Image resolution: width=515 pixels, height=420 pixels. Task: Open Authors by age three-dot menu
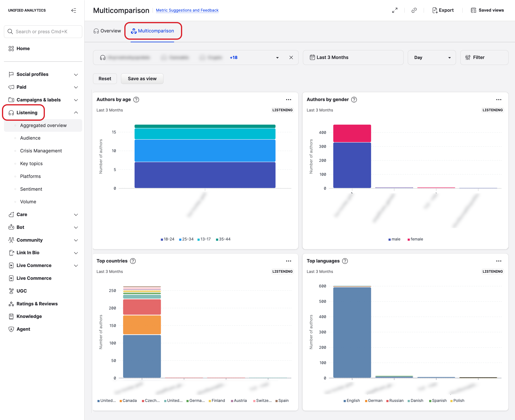[288, 100]
